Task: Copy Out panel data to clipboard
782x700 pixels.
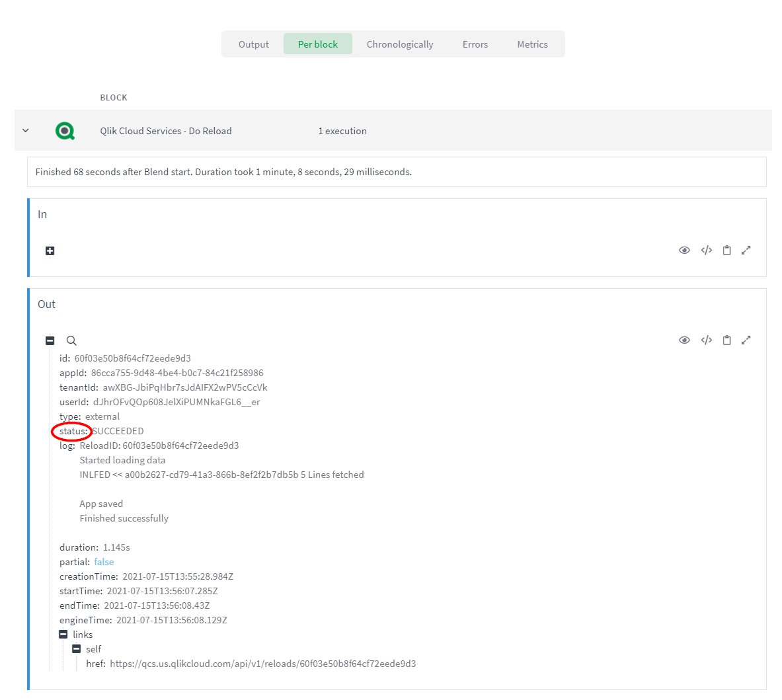Action: (726, 340)
